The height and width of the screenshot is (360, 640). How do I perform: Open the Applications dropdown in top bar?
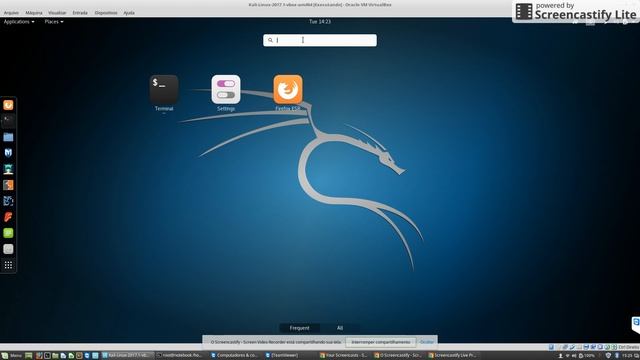click(x=19, y=22)
